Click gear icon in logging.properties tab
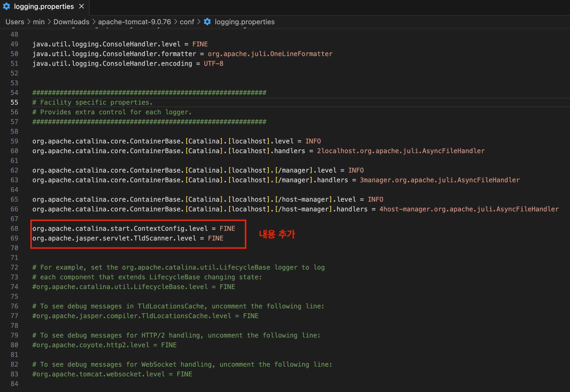Viewport: 570px width, 392px height. (6, 6)
